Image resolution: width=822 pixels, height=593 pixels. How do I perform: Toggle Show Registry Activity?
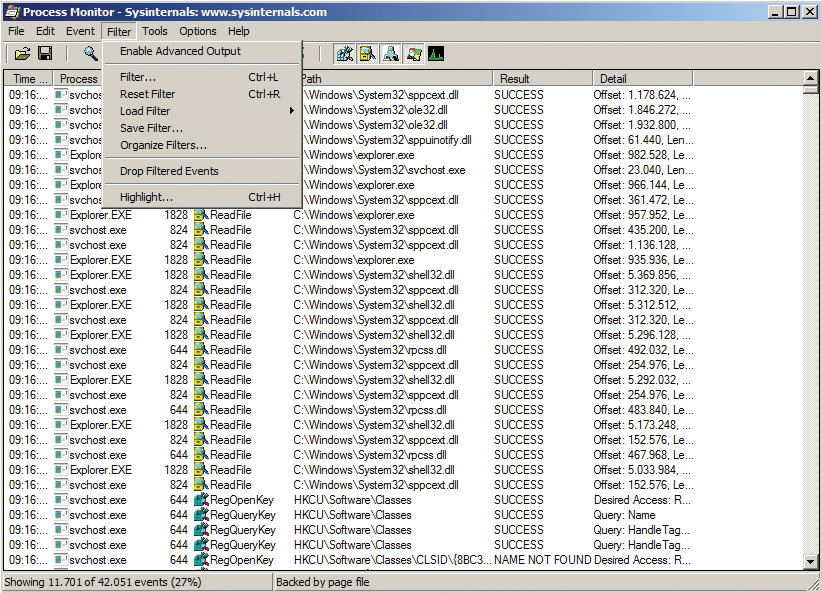(x=345, y=53)
